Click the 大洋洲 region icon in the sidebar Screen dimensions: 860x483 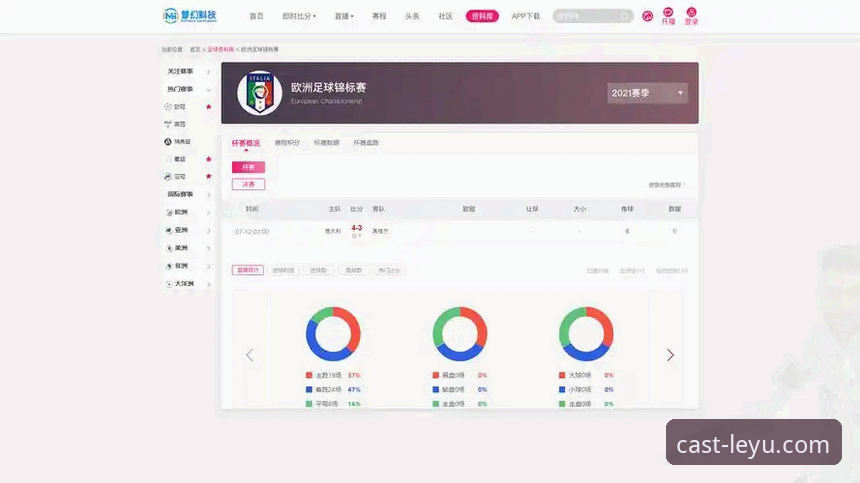169,284
